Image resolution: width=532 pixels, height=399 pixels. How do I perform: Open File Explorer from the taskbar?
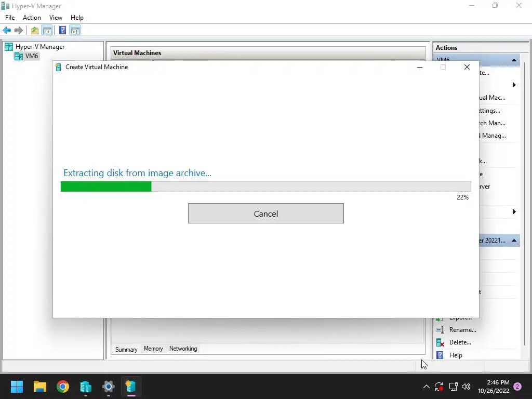[39, 387]
